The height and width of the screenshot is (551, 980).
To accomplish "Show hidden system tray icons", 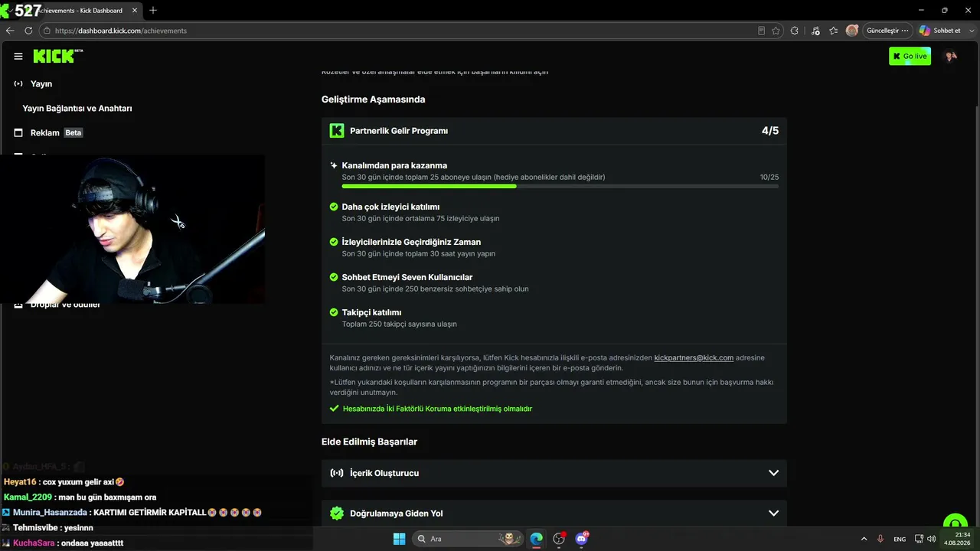I will pos(864,539).
